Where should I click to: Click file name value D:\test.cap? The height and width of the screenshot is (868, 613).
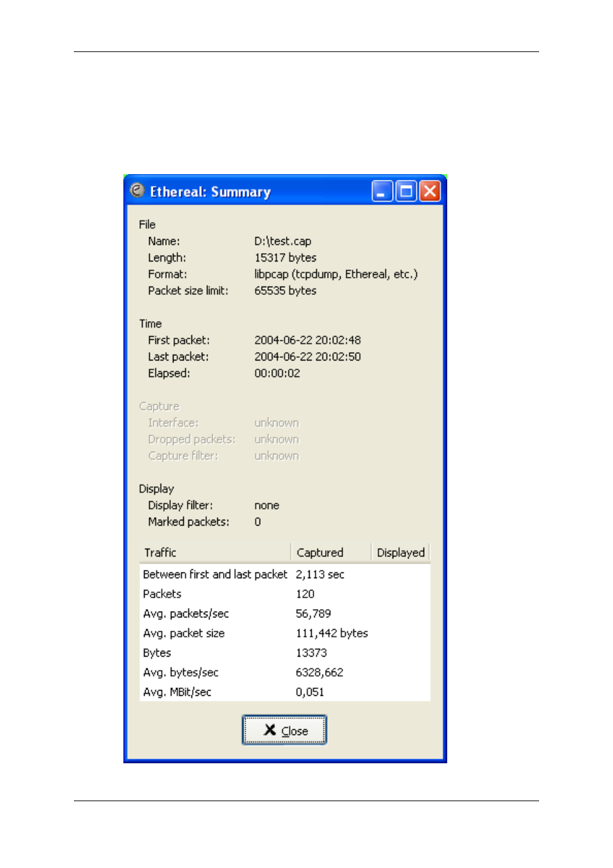click(x=283, y=241)
